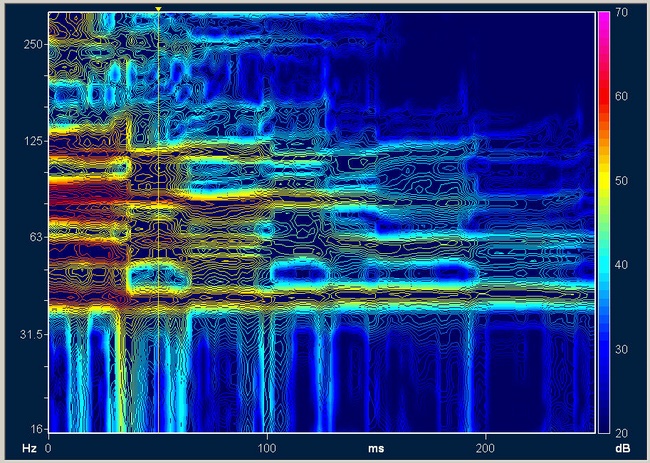Click the 70 dB scale label
The width and height of the screenshot is (650, 463).
tap(622, 13)
